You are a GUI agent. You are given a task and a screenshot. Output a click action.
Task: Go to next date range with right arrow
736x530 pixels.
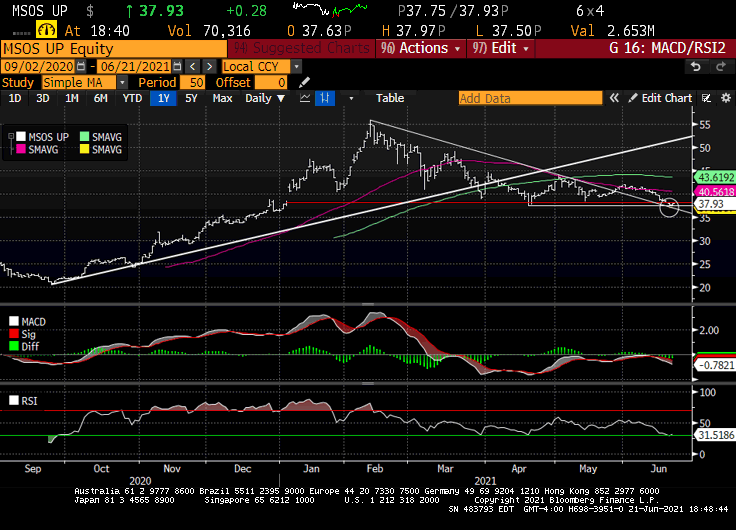coord(209,66)
